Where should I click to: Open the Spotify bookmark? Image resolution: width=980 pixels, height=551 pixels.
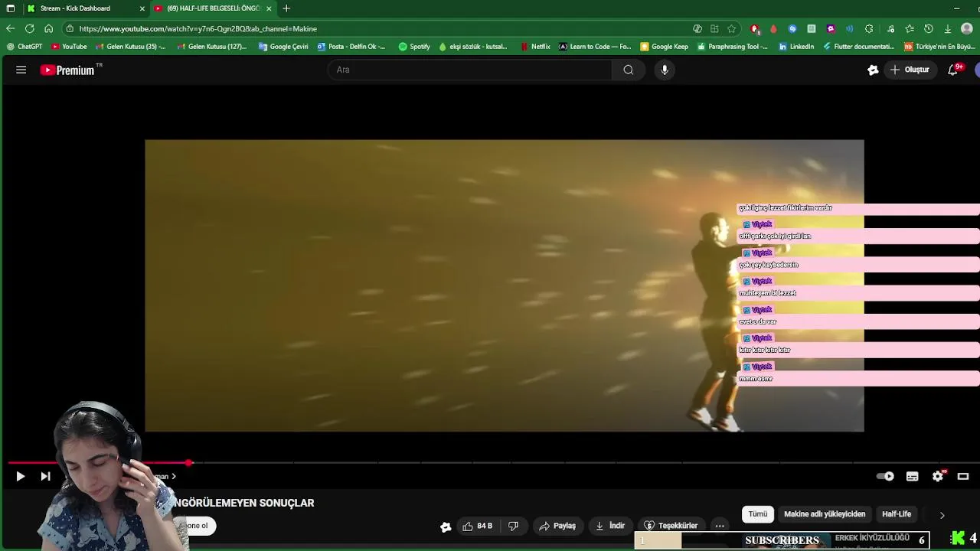[414, 47]
